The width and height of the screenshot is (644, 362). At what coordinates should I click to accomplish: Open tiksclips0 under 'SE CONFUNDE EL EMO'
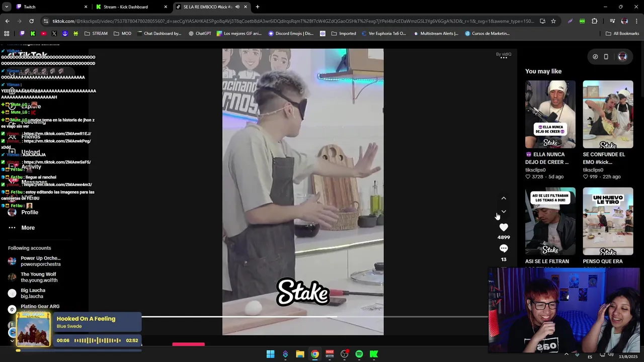[593, 170]
